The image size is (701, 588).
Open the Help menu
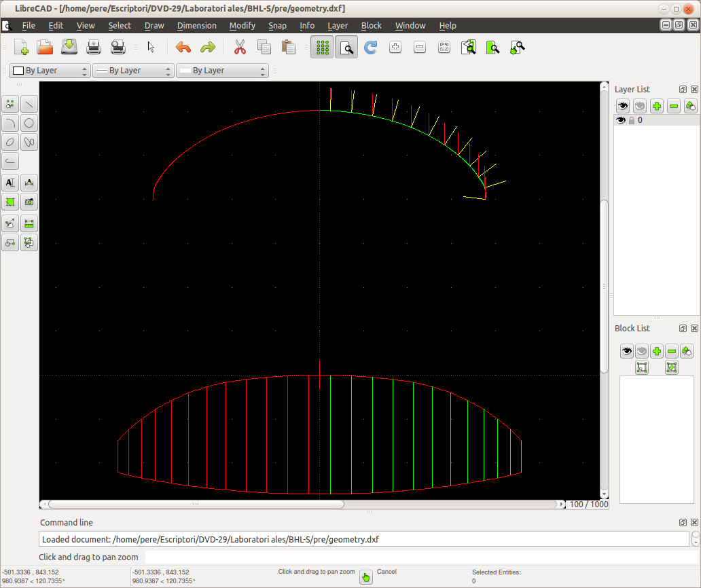click(x=448, y=26)
